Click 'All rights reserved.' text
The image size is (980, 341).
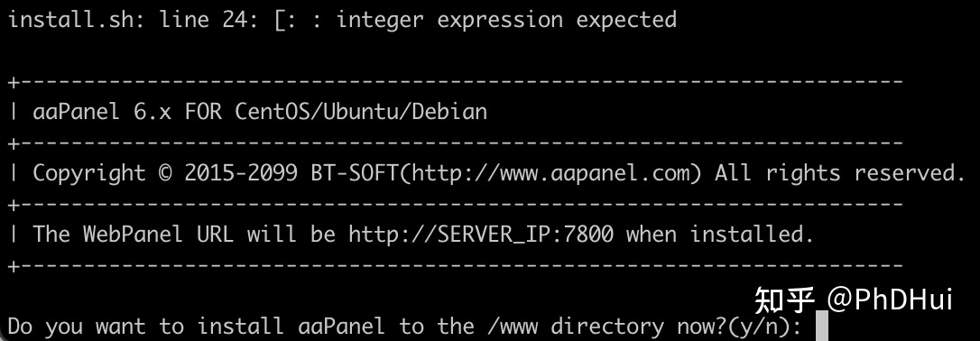pos(841,173)
